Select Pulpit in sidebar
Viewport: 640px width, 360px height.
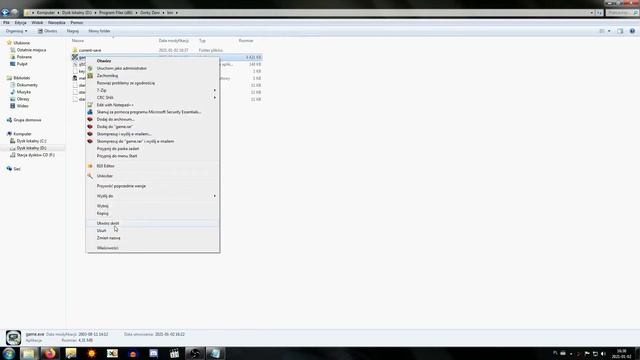coord(22,64)
